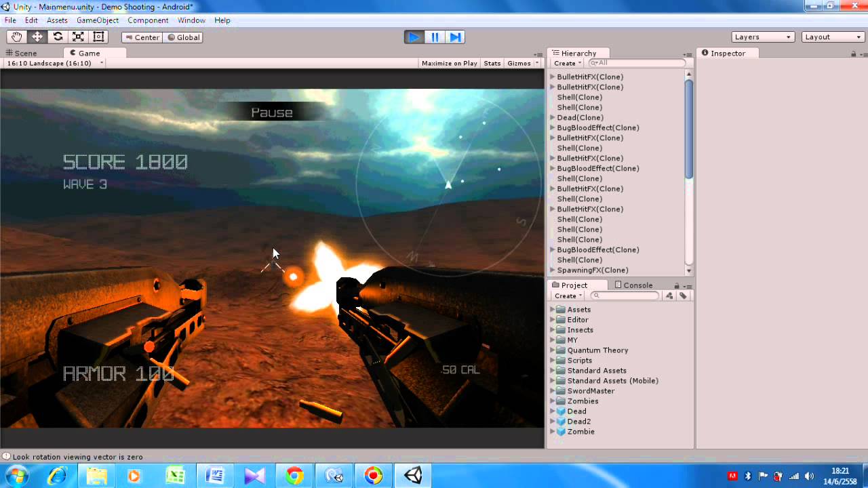
Task: Switch to the Scene tab
Action: coord(22,53)
